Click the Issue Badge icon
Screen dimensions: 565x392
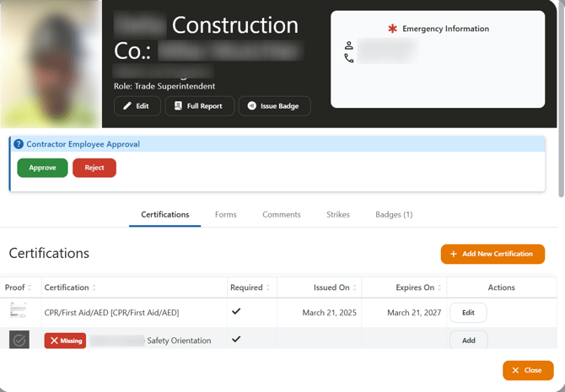pos(252,105)
